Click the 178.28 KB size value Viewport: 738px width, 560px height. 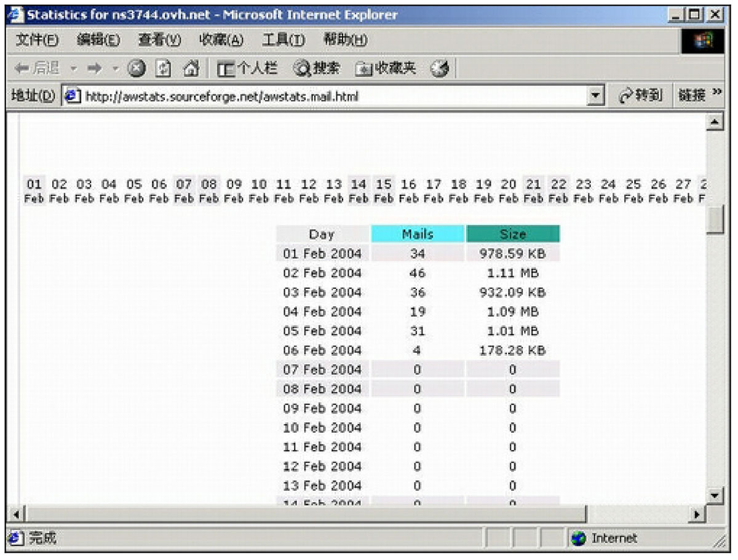(513, 350)
